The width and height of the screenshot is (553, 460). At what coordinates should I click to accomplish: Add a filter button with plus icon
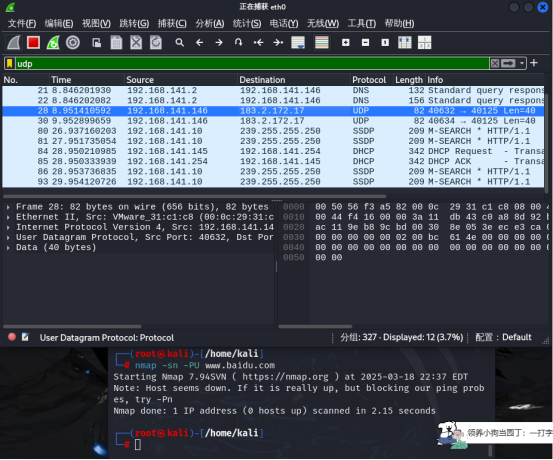(534, 63)
